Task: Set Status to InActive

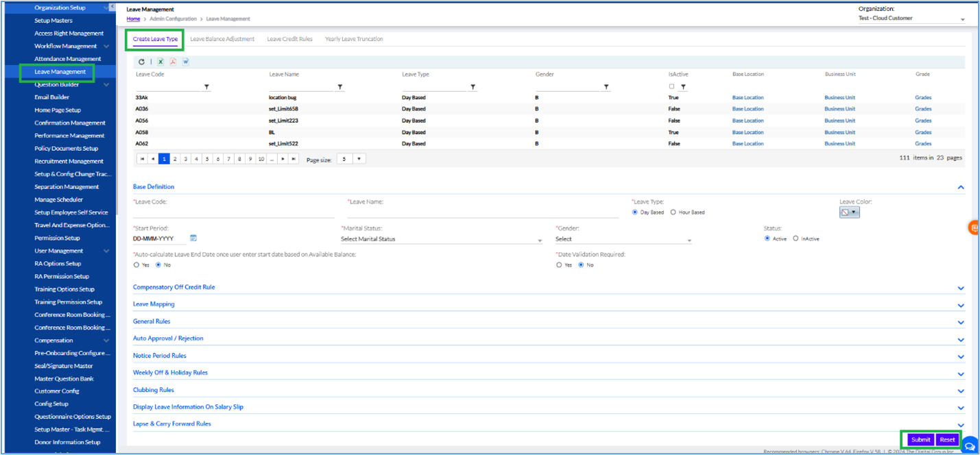Action: click(796, 238)
